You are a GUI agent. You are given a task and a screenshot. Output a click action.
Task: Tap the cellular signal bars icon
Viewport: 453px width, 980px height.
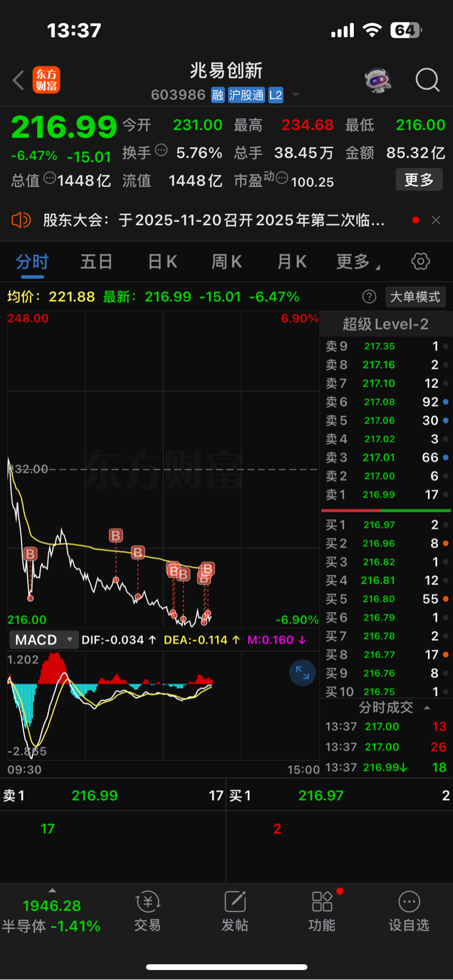(343, 31)
